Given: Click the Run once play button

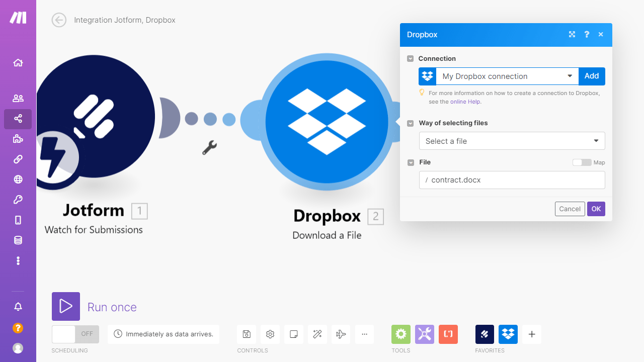Looking at the screenshot, I should [66, 306].
